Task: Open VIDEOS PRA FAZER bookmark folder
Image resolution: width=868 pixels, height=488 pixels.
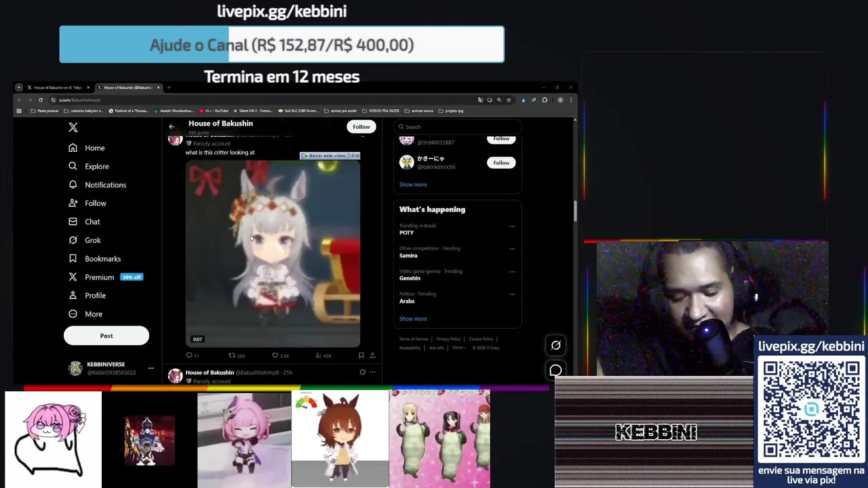Action: point(380,110)
